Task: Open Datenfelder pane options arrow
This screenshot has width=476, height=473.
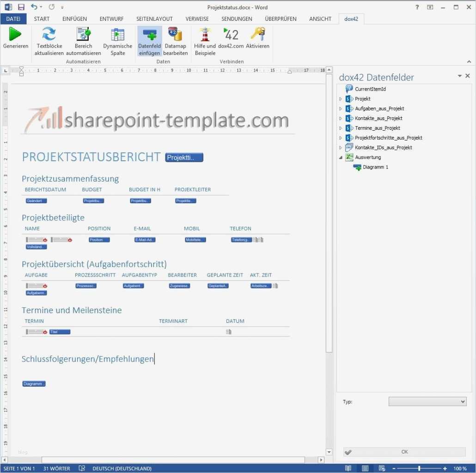Action: [460, 76]
